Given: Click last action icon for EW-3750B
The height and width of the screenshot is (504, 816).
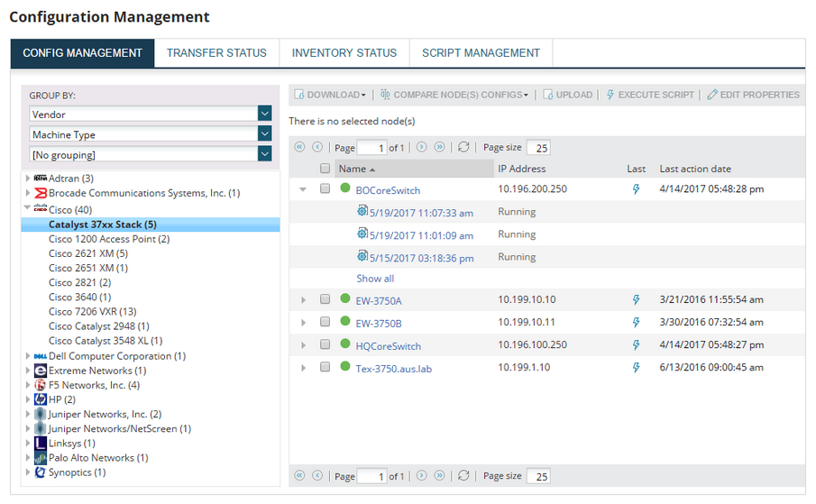Looking at the screenshot, I should [x=636, y=323].
